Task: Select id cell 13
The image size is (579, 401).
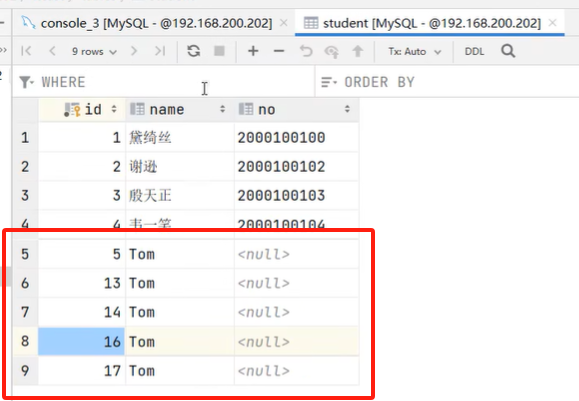Action: (x=82, y=283)
